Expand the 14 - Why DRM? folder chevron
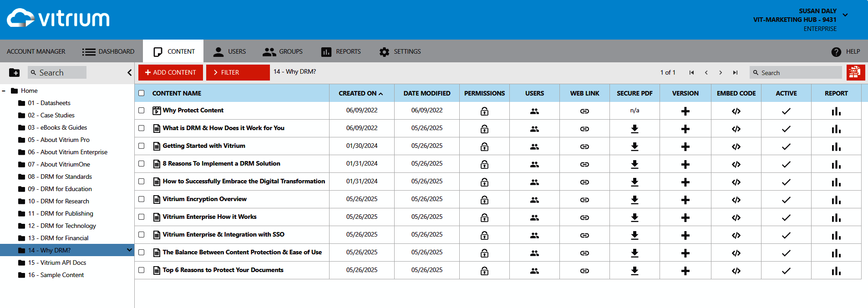Image resolution: width=868 pixels, height=308 pixels. tap(129, 250)
